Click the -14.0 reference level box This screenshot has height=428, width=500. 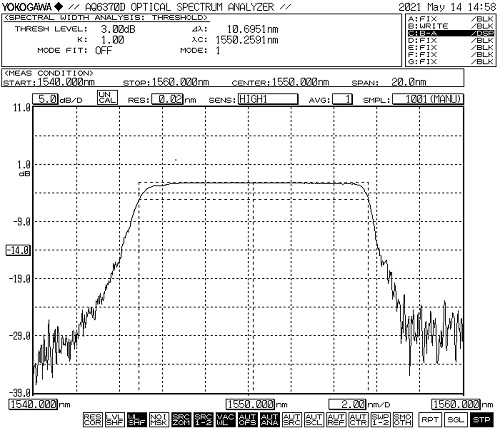pos(18,250)
